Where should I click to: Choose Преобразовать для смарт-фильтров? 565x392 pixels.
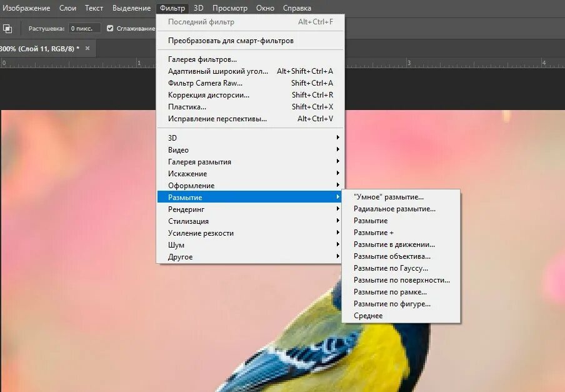(251, 41)
